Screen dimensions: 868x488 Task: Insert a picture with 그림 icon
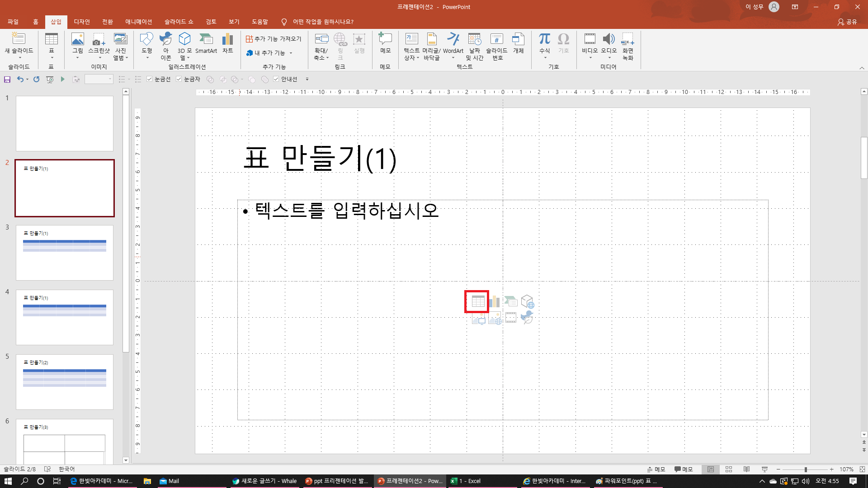point(78,45)
